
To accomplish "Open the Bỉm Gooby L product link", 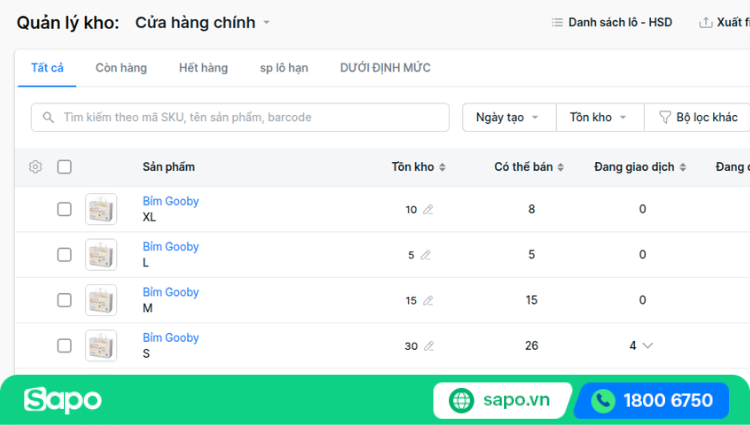I will (x=171, y=247).
